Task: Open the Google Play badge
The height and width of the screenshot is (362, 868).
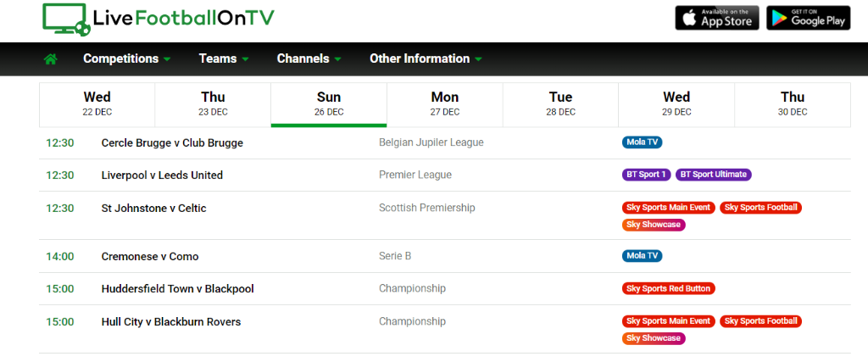Action: click(808, 18)
